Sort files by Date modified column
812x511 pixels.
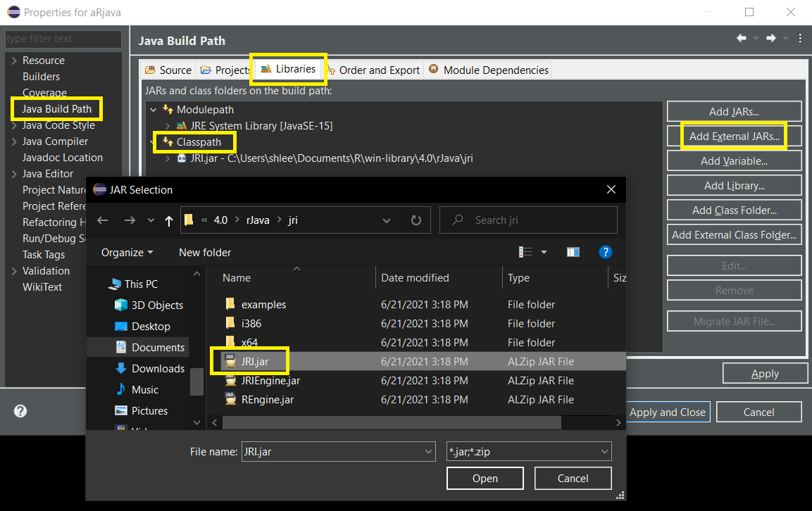tap(415, 278)
